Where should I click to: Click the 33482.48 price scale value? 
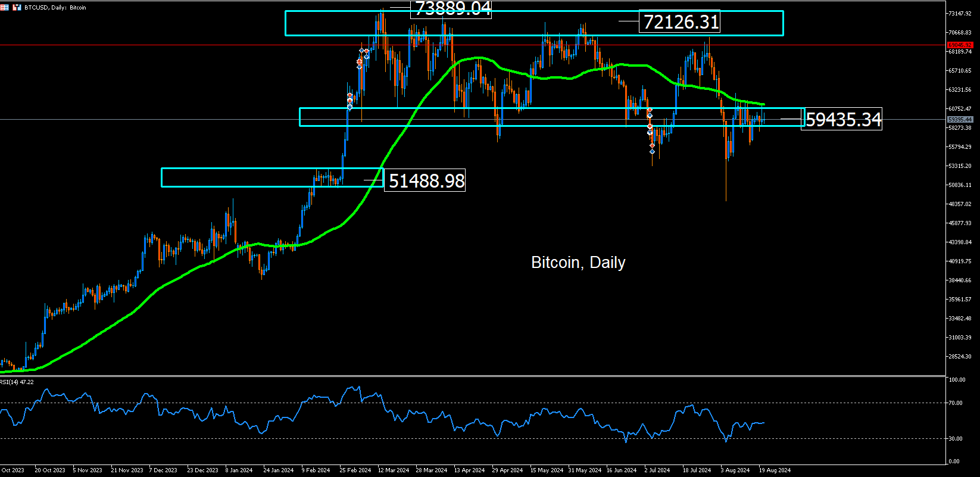[x=961, y=319]
